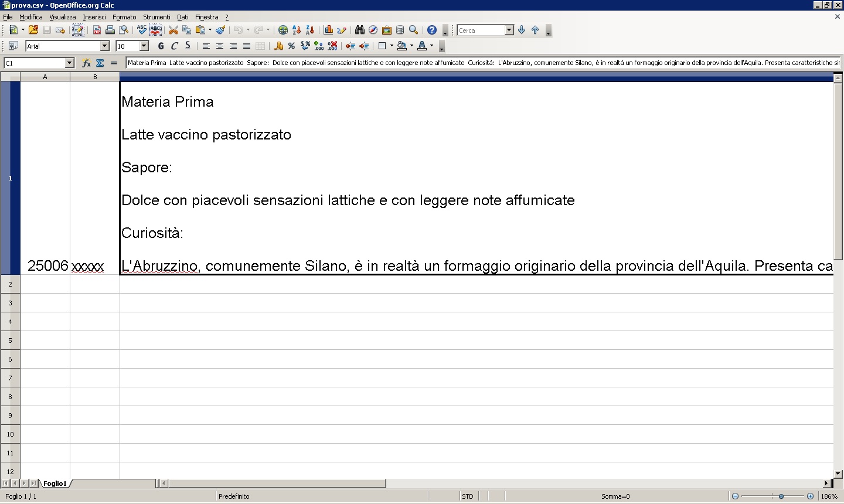Insert a hyperlink using the globe icon
The image size is (844, 504).
tap(283, 30)
